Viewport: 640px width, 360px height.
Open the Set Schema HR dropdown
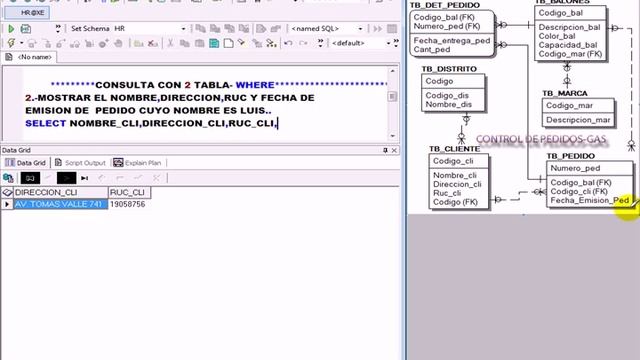(183, 29)
